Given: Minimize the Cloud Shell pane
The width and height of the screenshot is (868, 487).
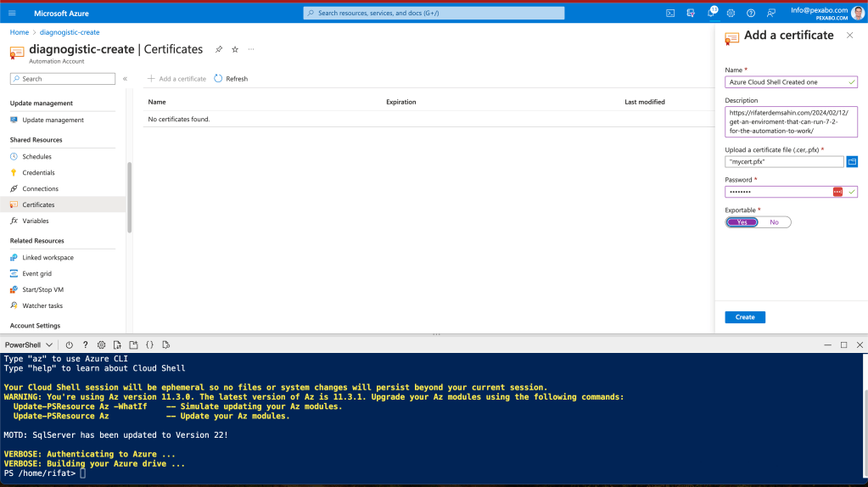Looking at the screenshot, I should click(x=827, y=344).
